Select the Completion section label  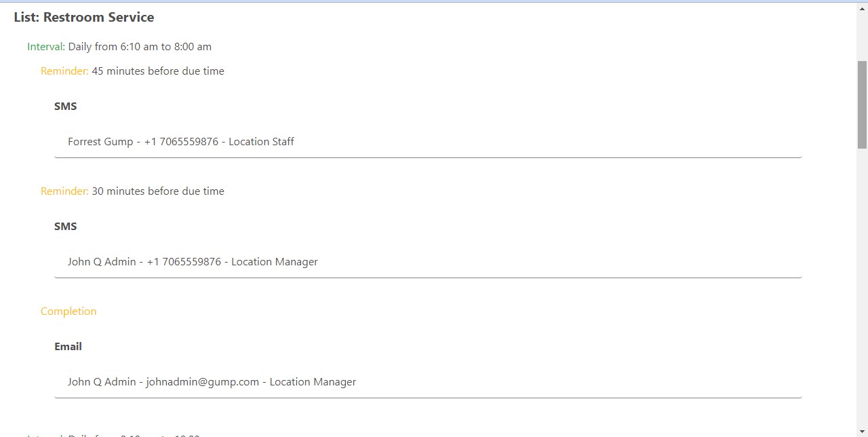[x=68, y=311]
